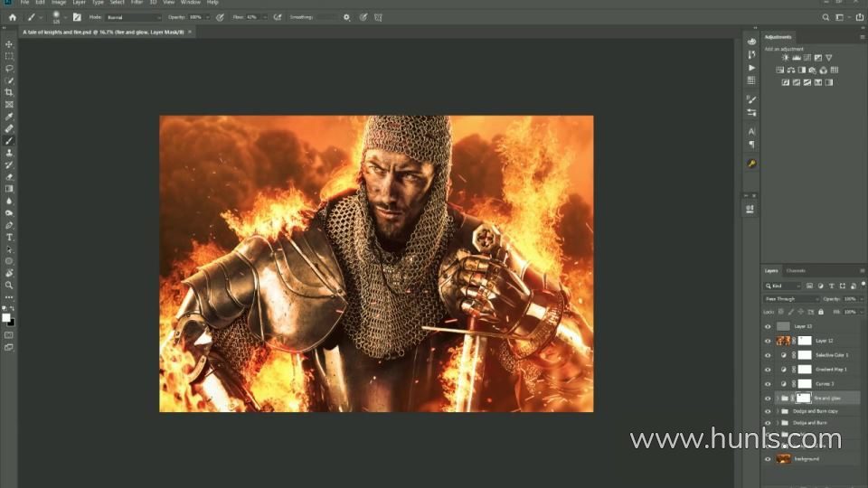868x488 pixels.
Task: Toggle lock all on layer
Action: coord(821,312)
